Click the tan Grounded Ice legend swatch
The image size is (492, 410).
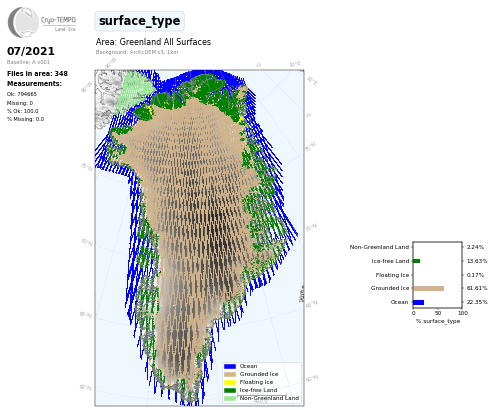coord(230,374)
